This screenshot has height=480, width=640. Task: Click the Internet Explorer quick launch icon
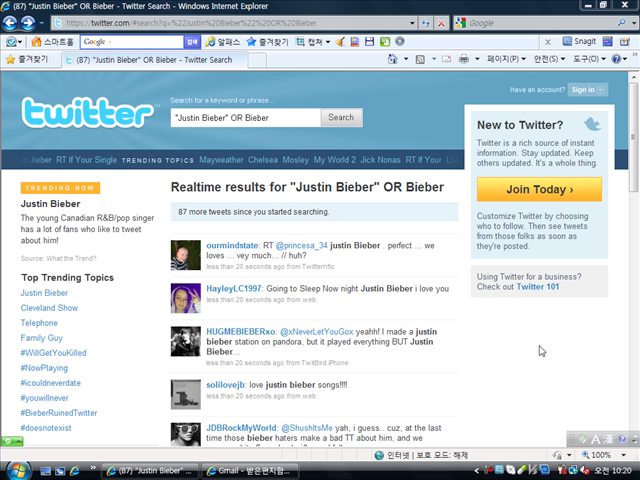75,471
